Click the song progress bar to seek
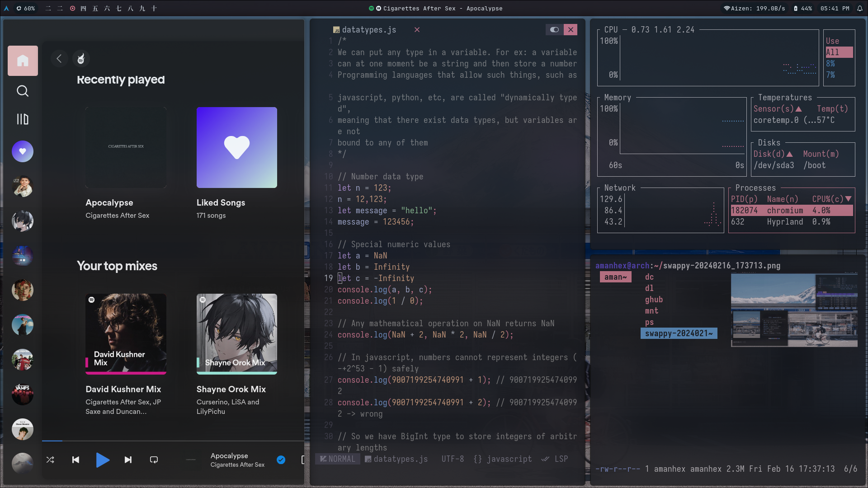This screenshot has width=868, height=488. tap(172, 441)
